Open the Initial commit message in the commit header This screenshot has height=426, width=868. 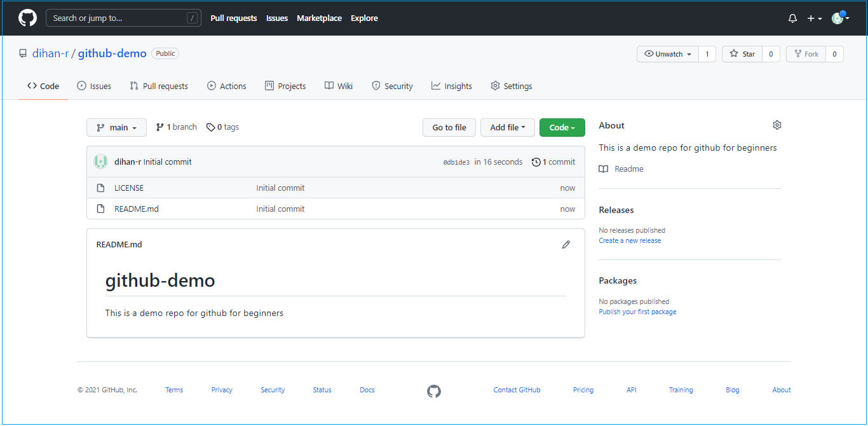[168, 162]
